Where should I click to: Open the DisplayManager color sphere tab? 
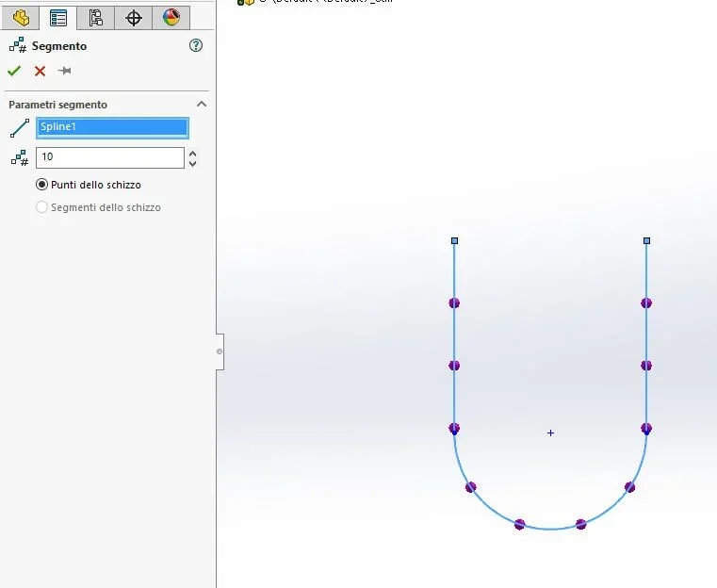tap(171, 18)
